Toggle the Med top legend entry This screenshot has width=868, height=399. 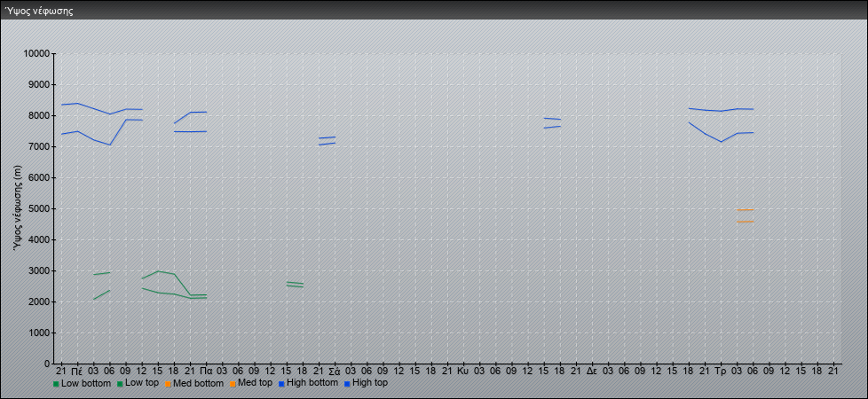tap(250, 383)
